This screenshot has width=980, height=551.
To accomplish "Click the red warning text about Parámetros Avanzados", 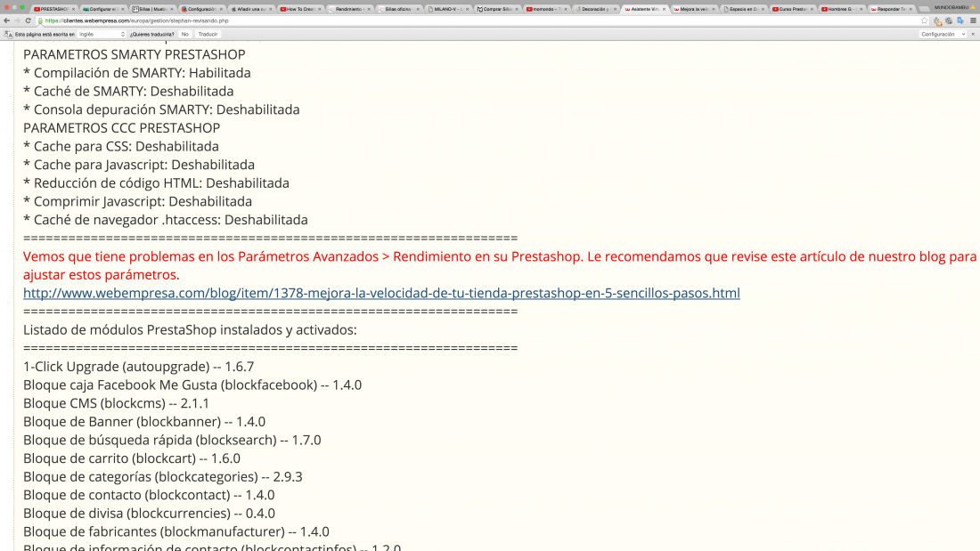I will (x=500, y=265).
